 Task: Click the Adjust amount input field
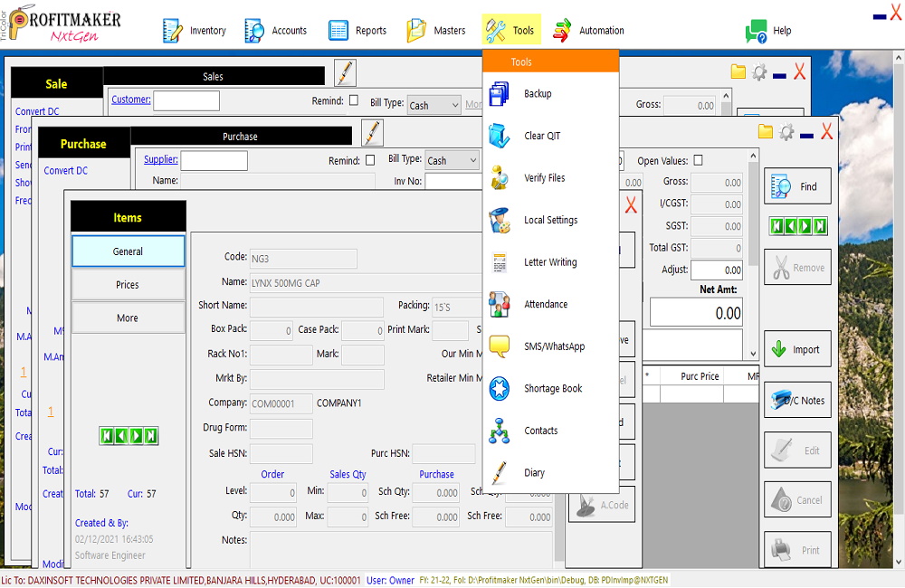click(717, 270)
